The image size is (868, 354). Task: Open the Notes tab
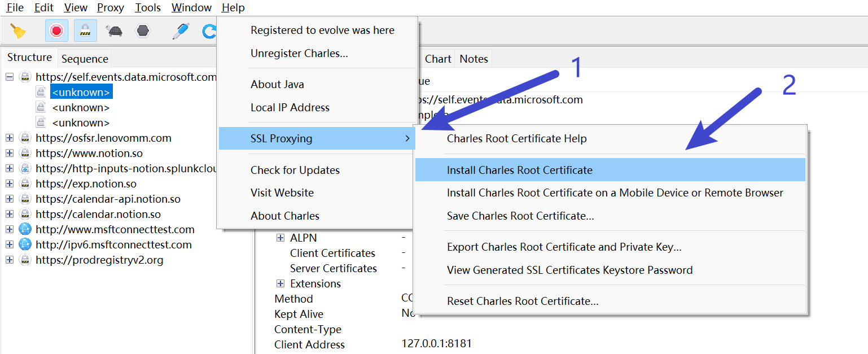point(474,59)
